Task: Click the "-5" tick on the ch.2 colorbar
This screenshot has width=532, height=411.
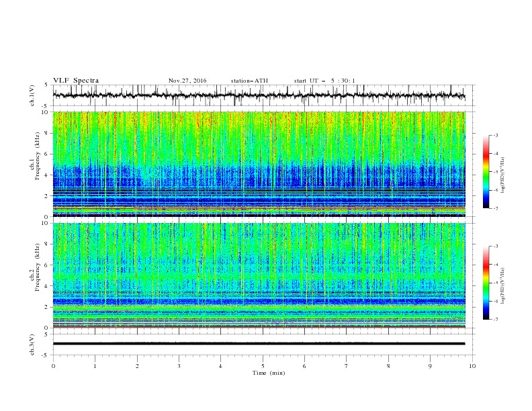Action: pyautogui.click(x=496, y=283)
